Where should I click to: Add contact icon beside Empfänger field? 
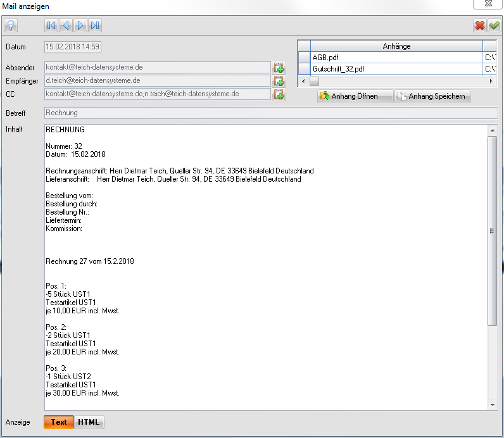tap(279, 81)
